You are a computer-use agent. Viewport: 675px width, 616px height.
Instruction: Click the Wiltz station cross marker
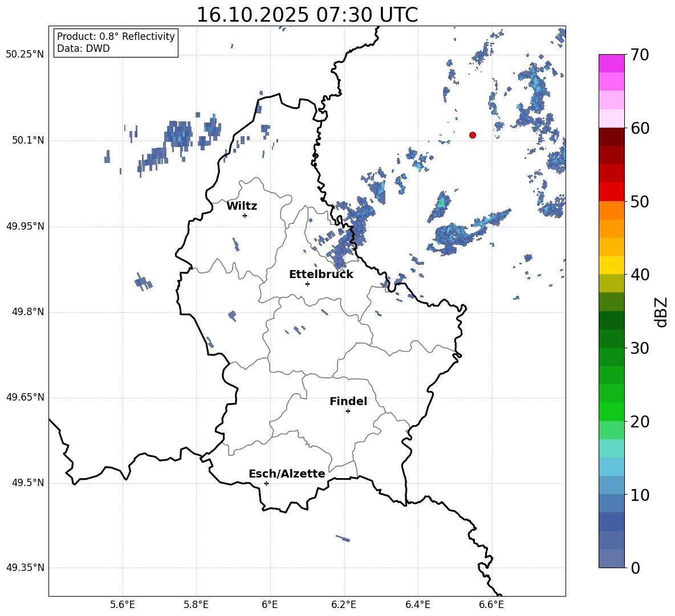245,215
